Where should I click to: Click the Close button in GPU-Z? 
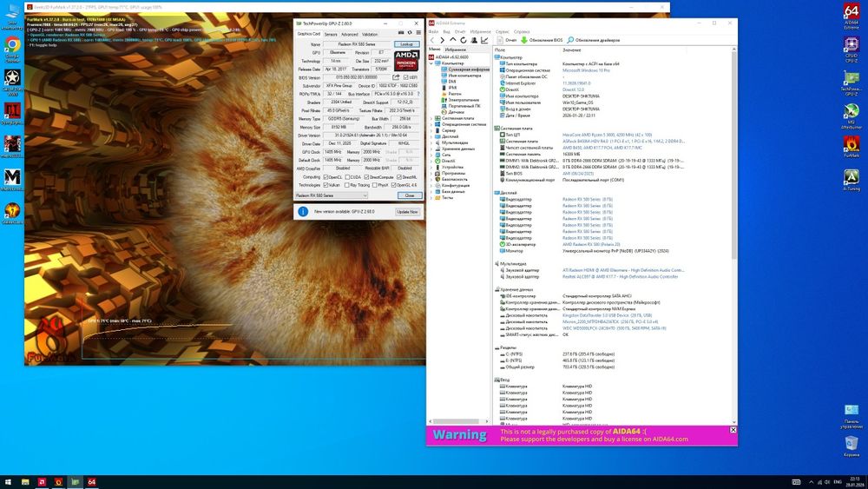click(410, 195)
